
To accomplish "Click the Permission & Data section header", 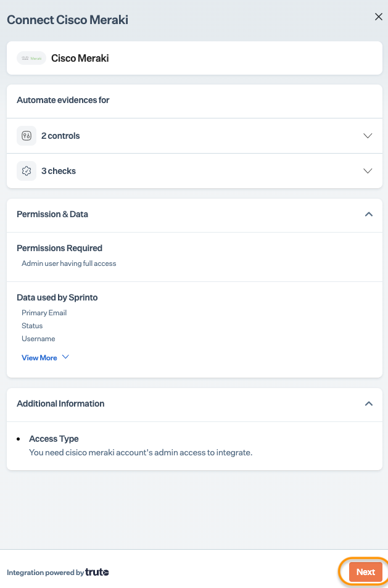I will pos(52,214).
